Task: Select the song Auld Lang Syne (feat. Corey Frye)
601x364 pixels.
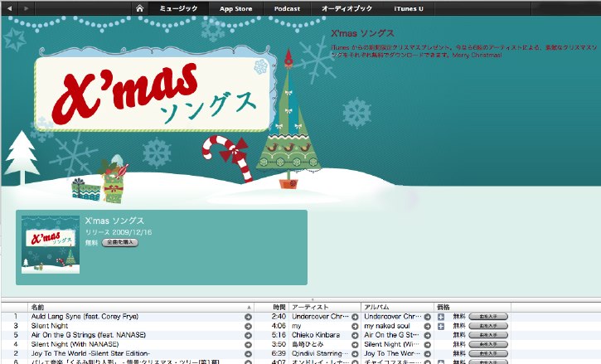Action: (x=85, y=317)
